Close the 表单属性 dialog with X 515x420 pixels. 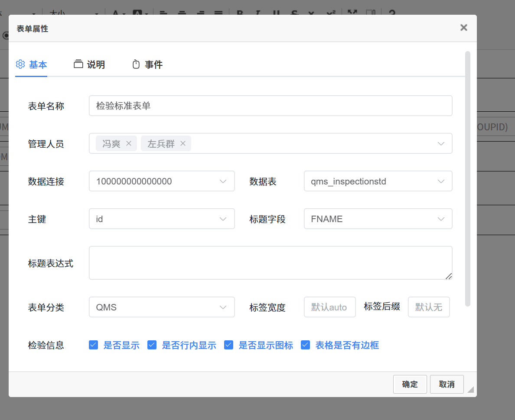[463, 28]
